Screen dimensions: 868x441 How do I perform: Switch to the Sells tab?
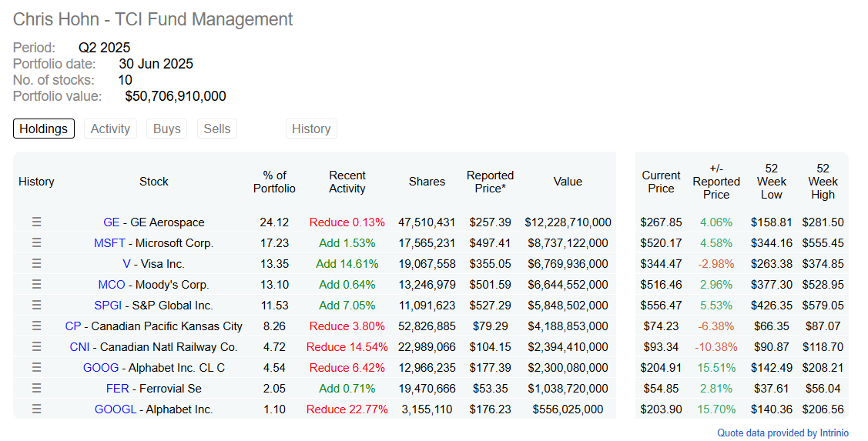click(x=217, y=129)
